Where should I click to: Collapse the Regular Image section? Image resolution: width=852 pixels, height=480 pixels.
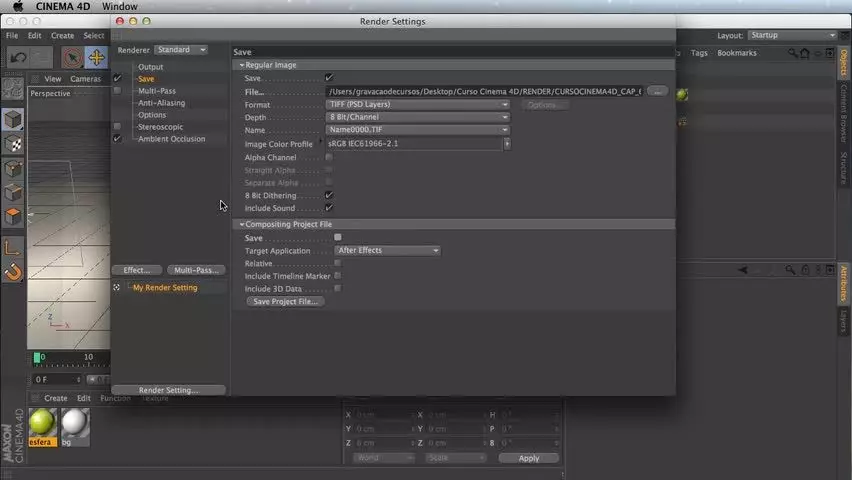pyautogui.click(x=242, y=65)
